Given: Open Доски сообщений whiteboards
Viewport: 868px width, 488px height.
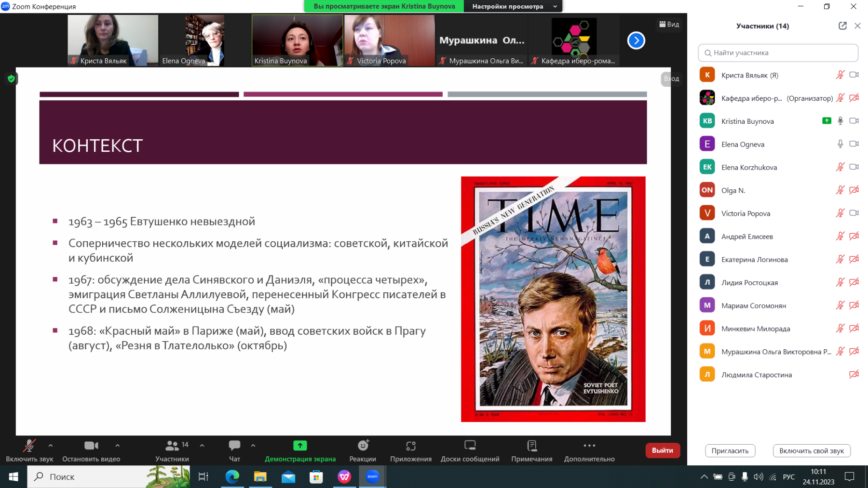Looking at the screenshot, I should tap(470, 451).
